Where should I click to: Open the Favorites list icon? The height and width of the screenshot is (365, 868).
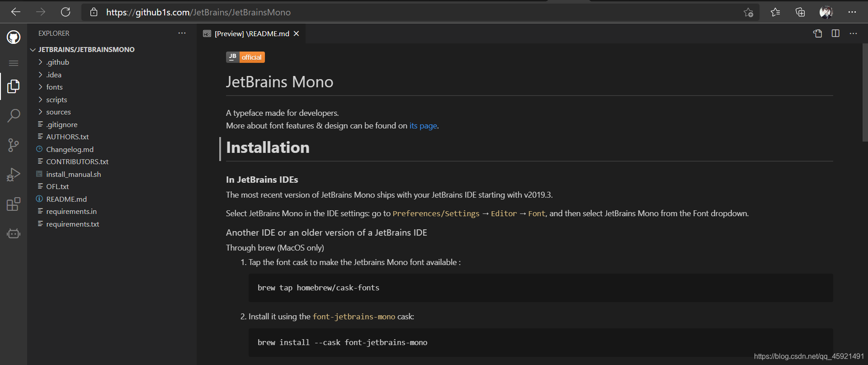[x=775, y=12]
